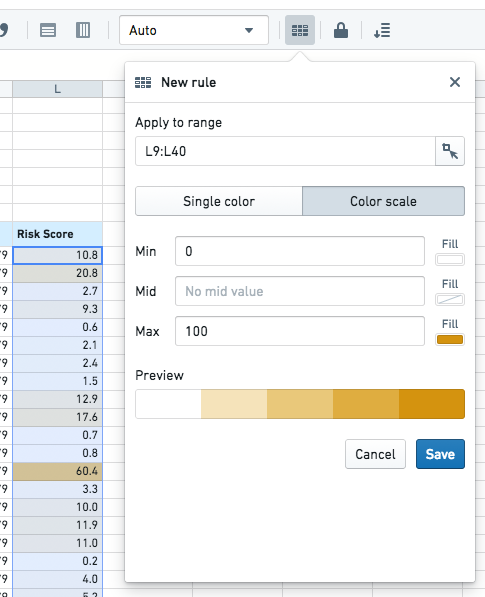Open the Max fill color swatch
Screen dimensions: 485x597
click(x=450, y=340)
